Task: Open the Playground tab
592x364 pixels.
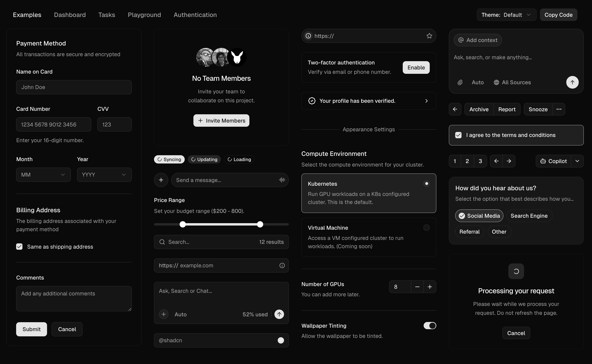Action: tap(144, 15)
